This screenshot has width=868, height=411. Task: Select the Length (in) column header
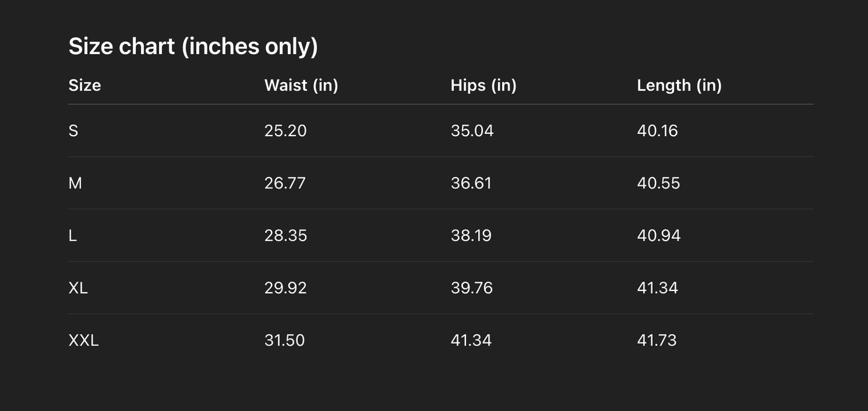tap(679, 85)
